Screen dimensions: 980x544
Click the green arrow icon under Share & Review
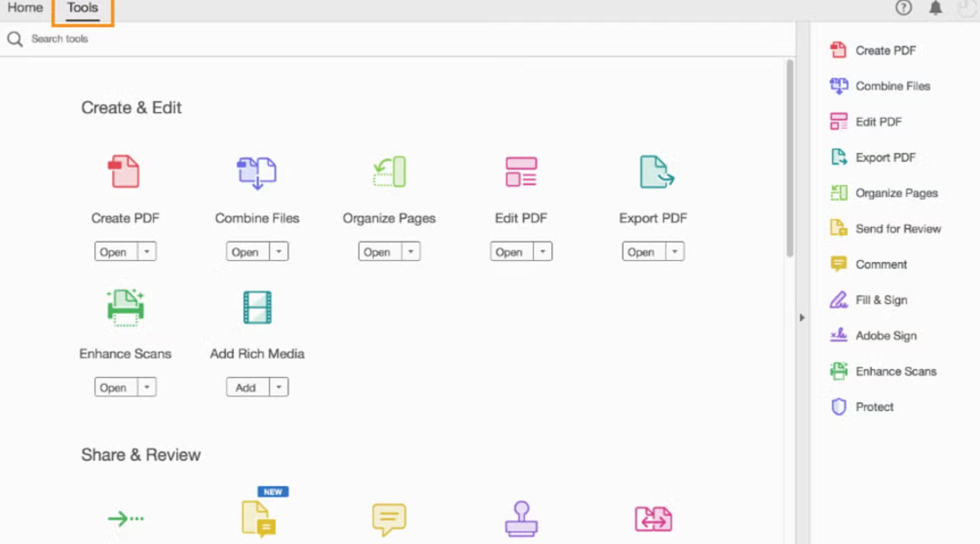pos(126,518)
